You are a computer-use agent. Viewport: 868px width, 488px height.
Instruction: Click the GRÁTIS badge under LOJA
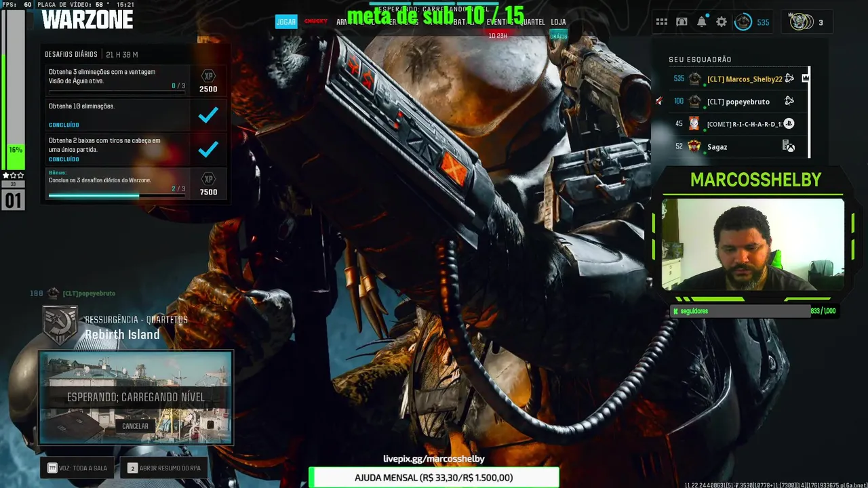coord(559,36)
